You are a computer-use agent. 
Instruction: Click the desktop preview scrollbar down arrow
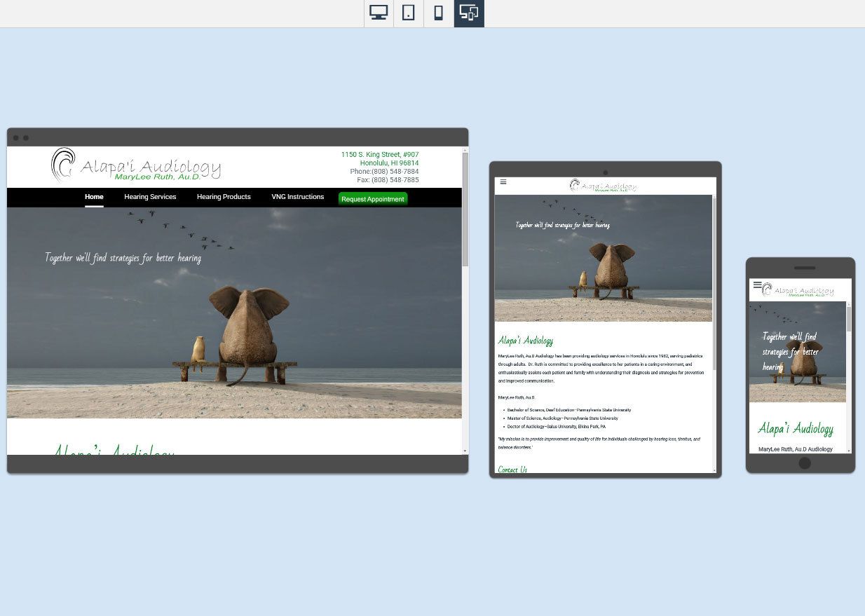pyautogui.click(x=465, y=451)
